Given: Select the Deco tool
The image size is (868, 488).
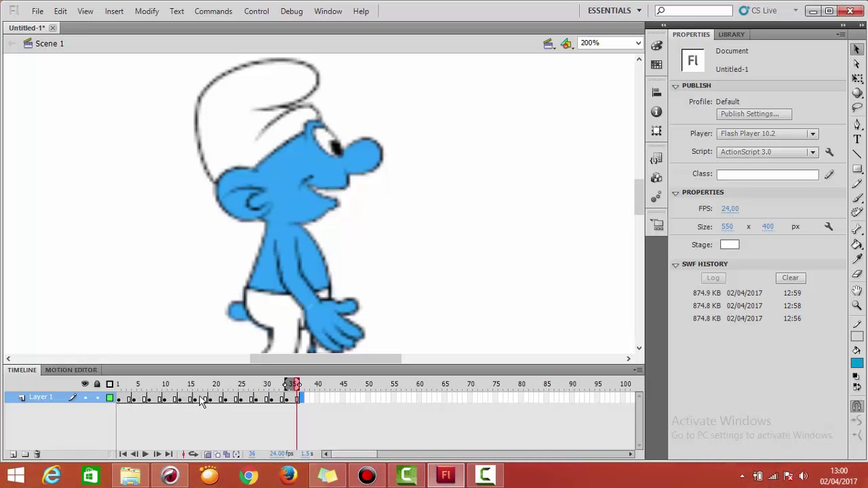Looking at the screenshot, I should (856, 211).
